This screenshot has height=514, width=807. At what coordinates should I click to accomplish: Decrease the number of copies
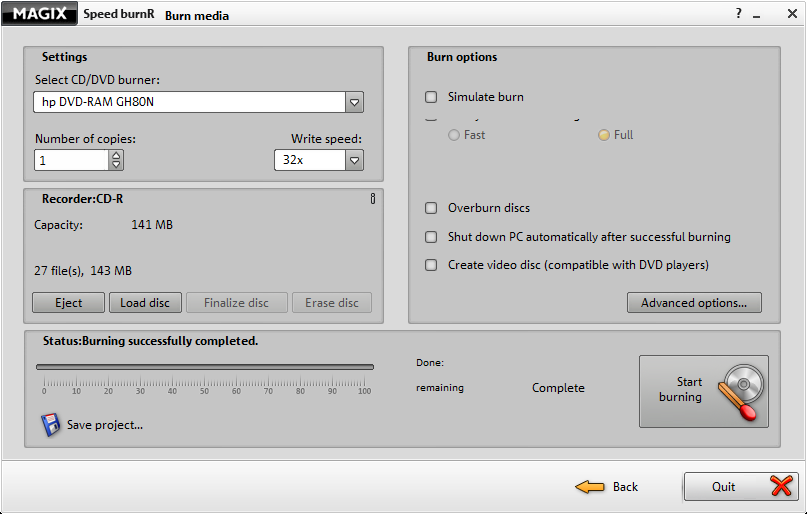pyautogui.click(x=116, y=165)
